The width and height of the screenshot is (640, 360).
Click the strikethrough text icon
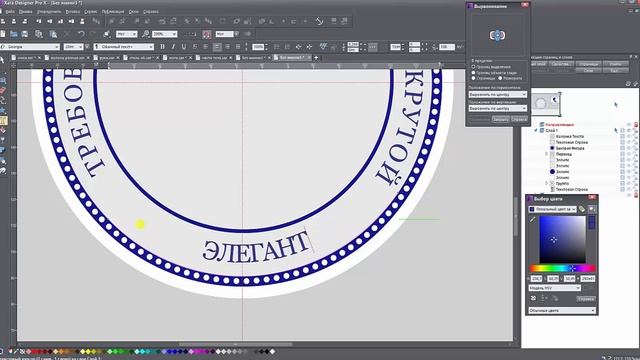click(x=194, y=47)
